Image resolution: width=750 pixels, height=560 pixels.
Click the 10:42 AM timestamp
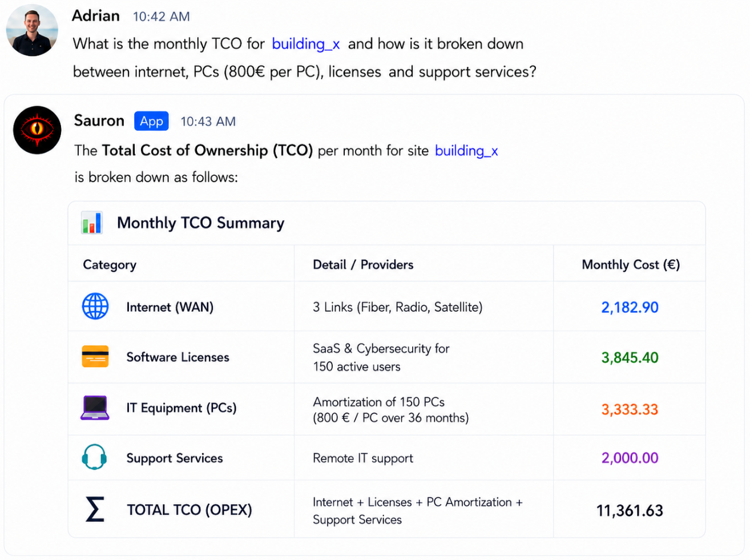point(162,17)
